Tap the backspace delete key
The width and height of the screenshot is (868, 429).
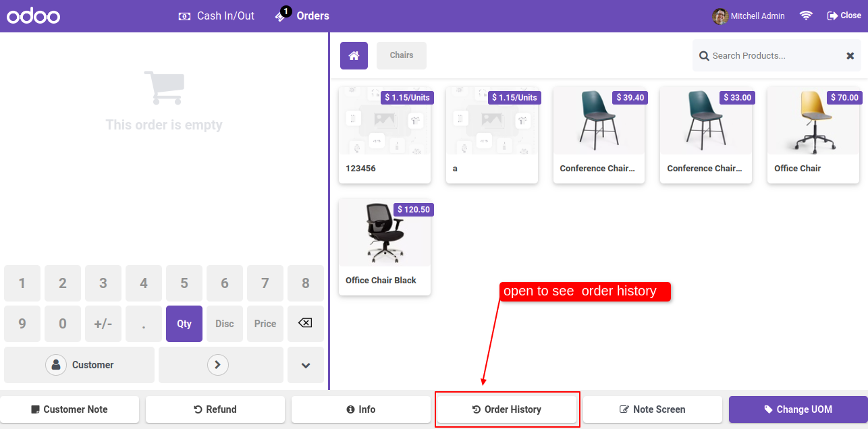click(x=306, y=324)
